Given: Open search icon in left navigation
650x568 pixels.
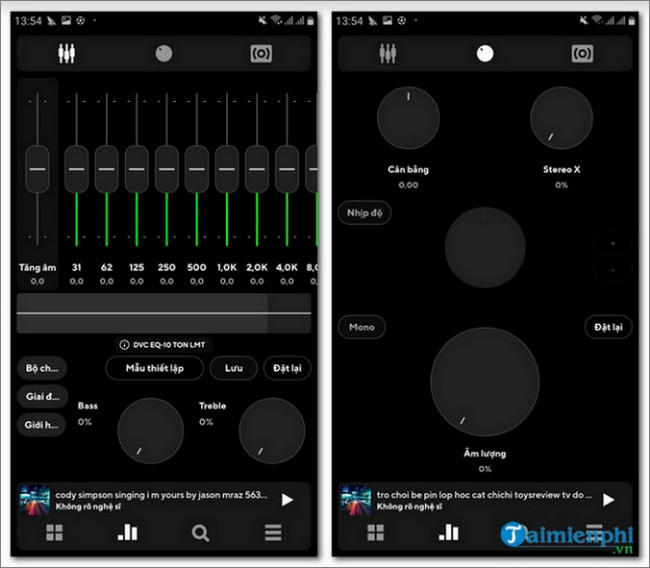Looking at the screenshot, I should [x=200, y=533].
